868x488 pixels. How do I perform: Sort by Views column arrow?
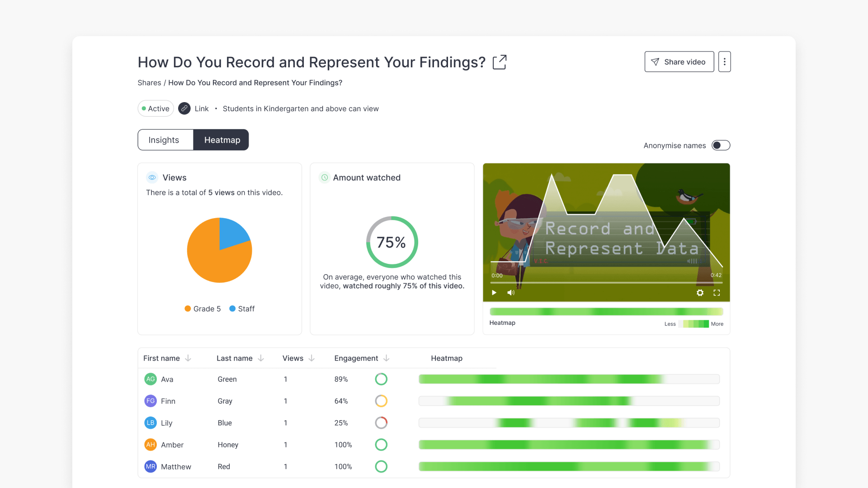(x=311, y=358)
